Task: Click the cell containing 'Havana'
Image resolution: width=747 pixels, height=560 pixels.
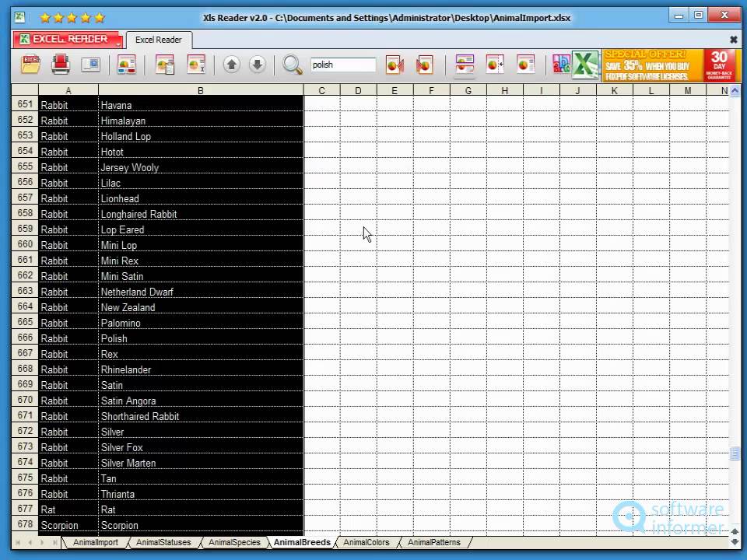Action: pyautogui.click(x=201, y=105)
